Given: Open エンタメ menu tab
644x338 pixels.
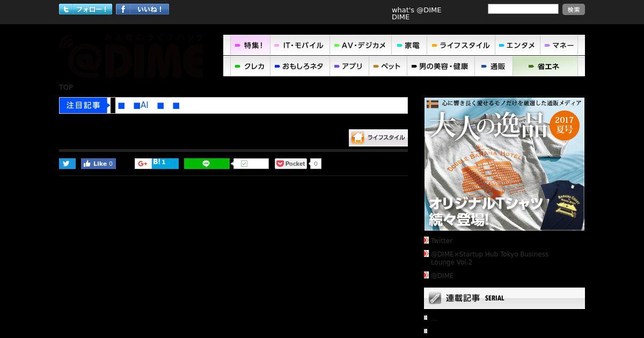Looking at the screenshot, I should point(517,46).
